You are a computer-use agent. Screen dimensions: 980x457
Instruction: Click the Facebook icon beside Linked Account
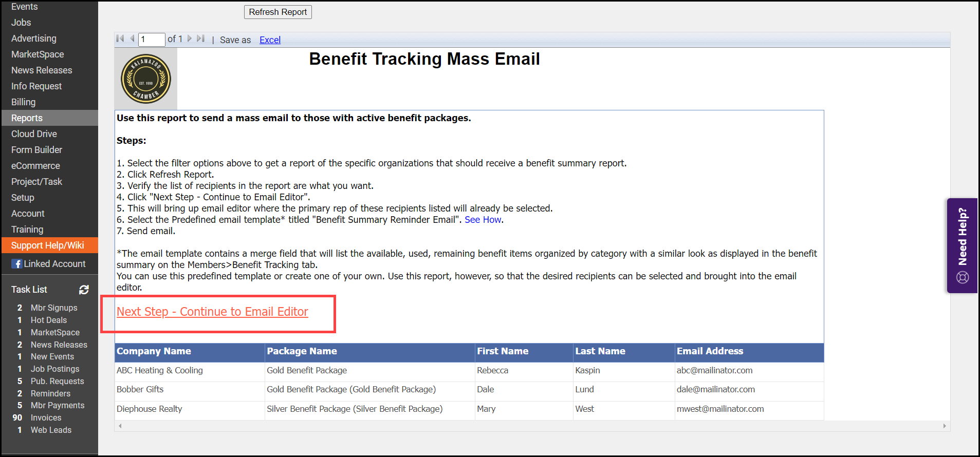tap(17, 264)
